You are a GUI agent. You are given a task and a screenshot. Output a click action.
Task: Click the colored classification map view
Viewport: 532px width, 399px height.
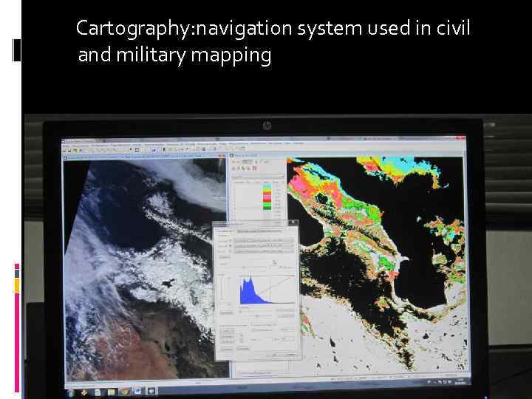point(378,265)
